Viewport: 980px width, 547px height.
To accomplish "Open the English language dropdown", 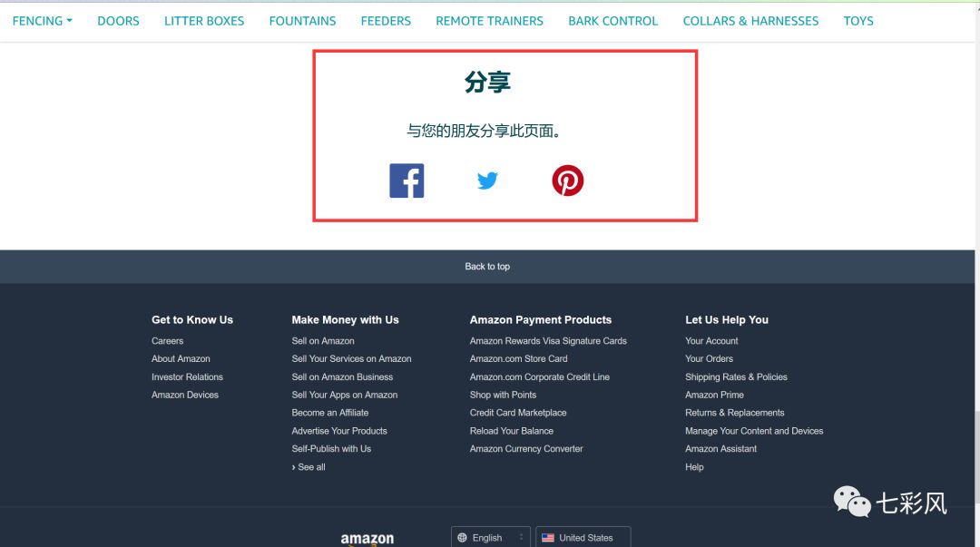I will 491,538.
